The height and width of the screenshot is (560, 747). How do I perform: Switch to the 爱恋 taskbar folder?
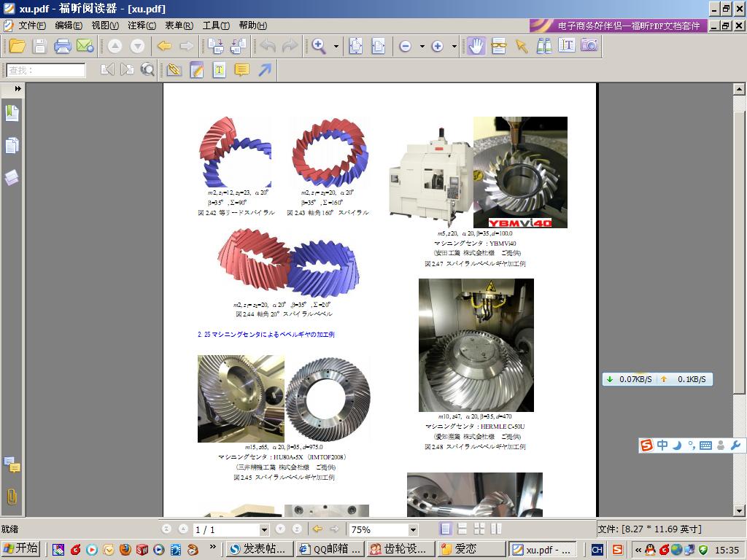[471, 549]
